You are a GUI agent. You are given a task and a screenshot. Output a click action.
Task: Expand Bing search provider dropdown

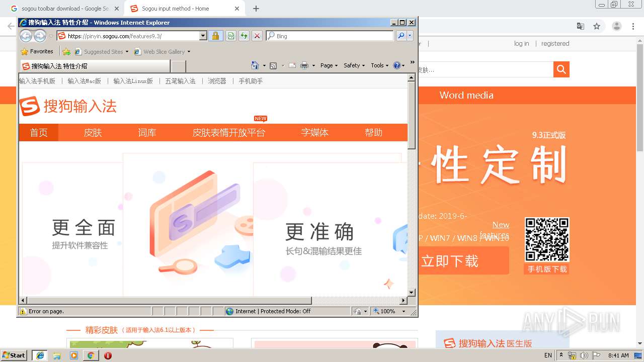click(x=410, y=36)
